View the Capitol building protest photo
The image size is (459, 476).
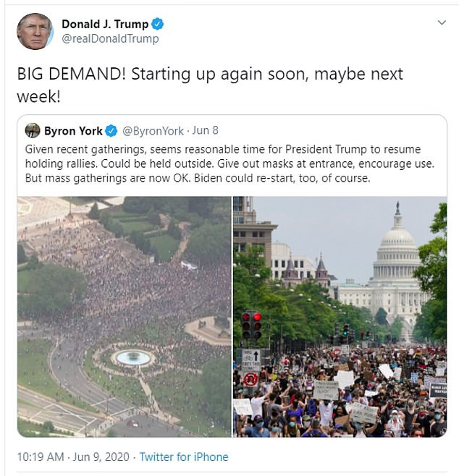(x=340, y=317)
